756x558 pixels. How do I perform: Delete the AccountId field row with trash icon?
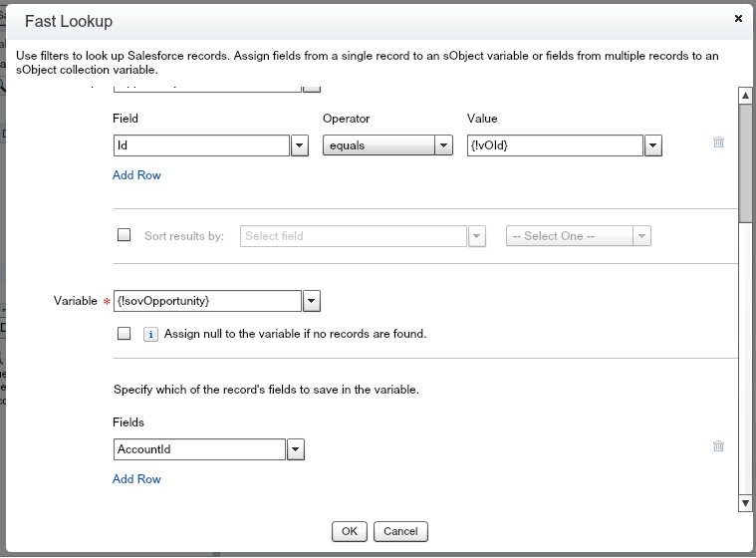click(x=718, y=446)
